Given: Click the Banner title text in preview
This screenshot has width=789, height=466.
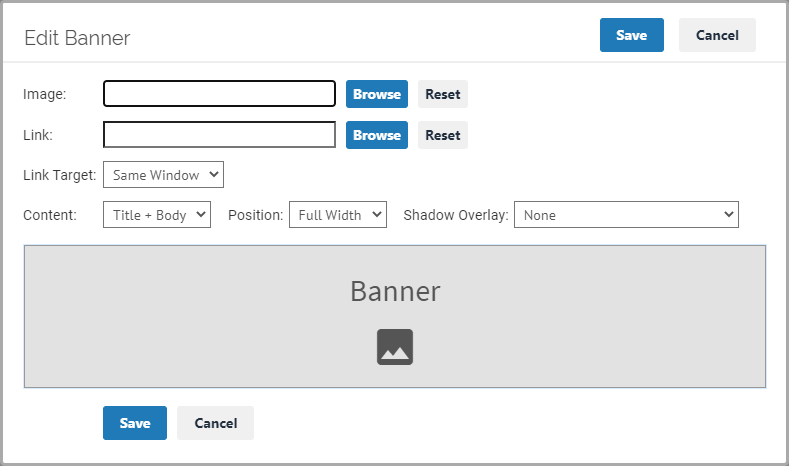Looking at the screenshot, I should coord(395,291).
